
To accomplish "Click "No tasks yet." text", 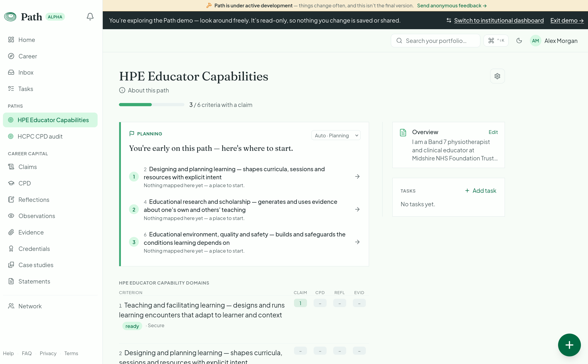I will click(418, 204).
